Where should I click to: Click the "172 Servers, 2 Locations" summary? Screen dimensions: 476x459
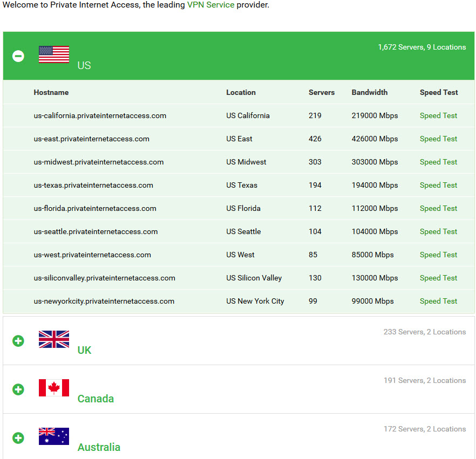425,429
